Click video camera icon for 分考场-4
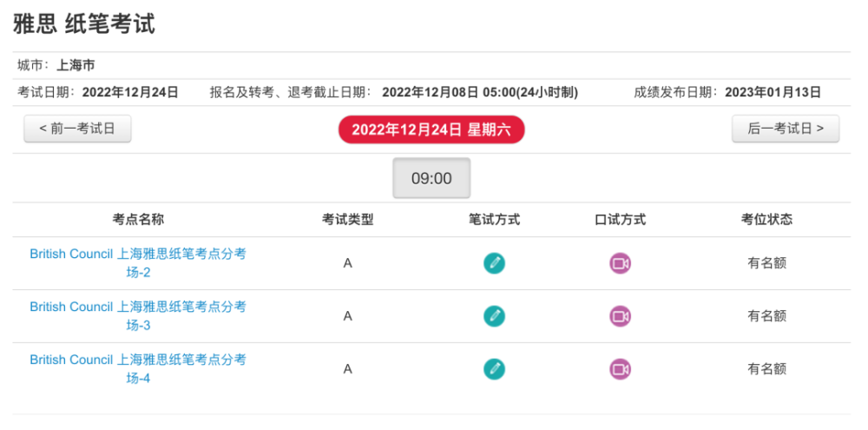Viewport: 868px width, 430px height. tap(620, 368)
